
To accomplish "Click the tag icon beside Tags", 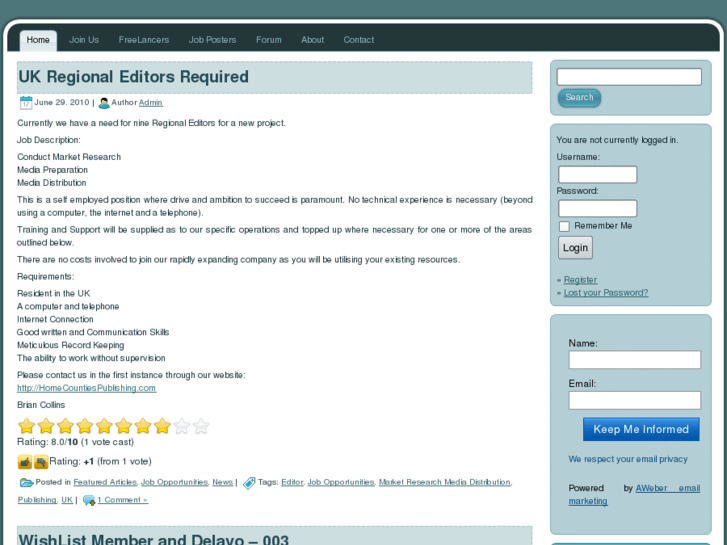I will [249, 483].
